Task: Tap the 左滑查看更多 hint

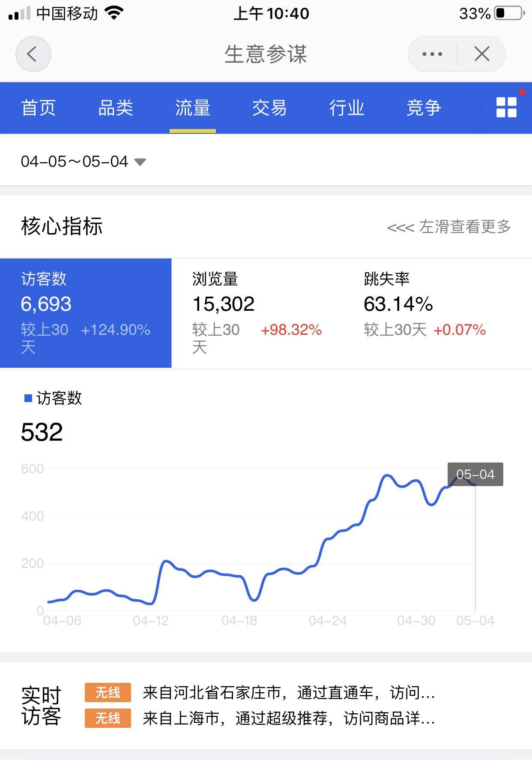Action: [448, 227]
